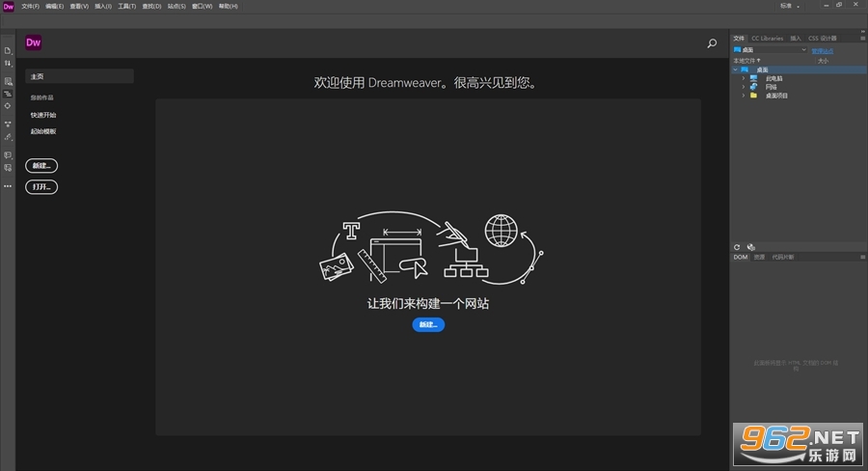Switch to the 资源 tab
Screen dimensions: 868x471
pos(760,257)
